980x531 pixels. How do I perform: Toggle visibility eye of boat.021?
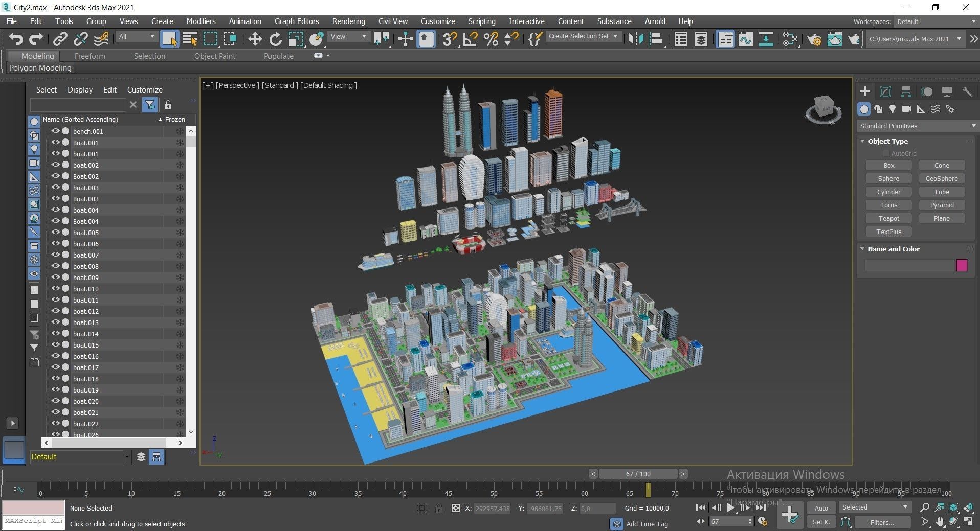tap(56, 412)
